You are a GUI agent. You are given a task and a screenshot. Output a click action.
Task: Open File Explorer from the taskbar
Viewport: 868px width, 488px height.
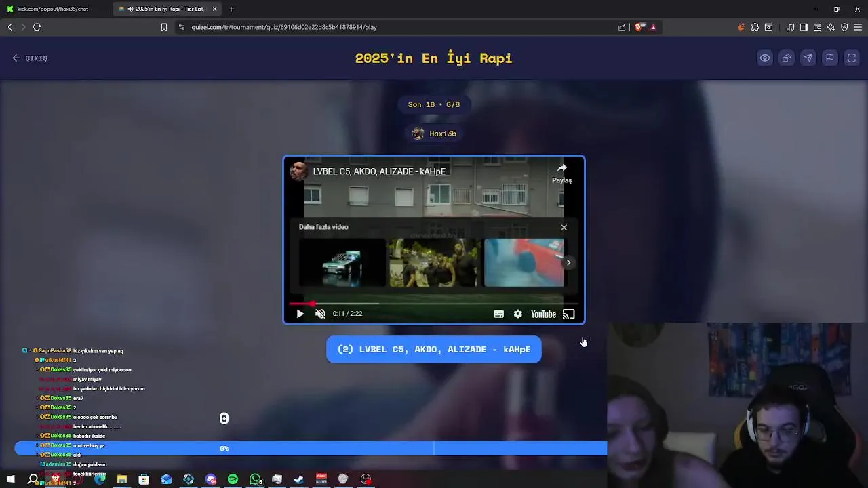121,479
